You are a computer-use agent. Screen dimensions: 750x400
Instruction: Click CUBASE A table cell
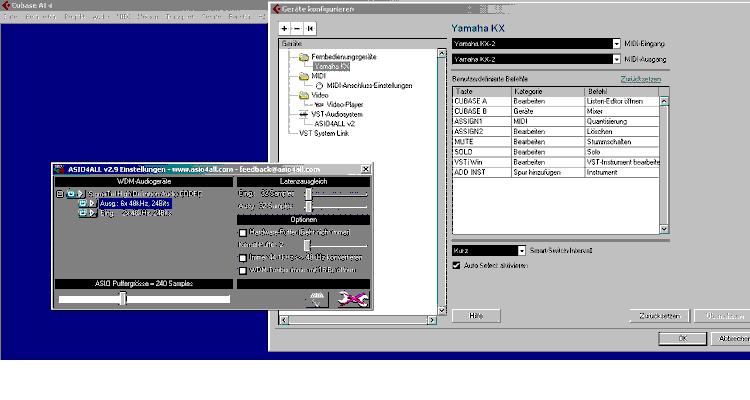click(482, 101)
